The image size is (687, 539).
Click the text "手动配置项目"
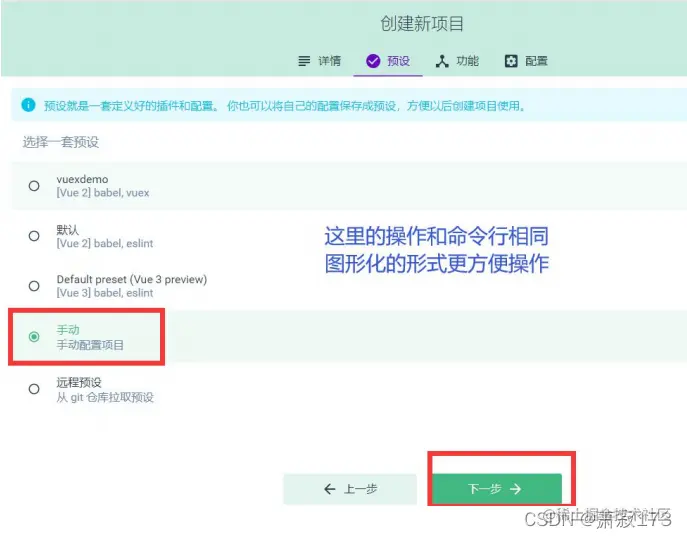coord(90,345)
